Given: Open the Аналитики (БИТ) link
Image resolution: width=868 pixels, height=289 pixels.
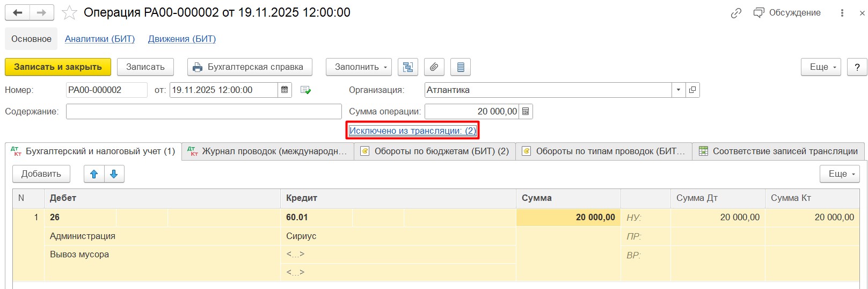Looking at the screenshot, I should point(100,39).
